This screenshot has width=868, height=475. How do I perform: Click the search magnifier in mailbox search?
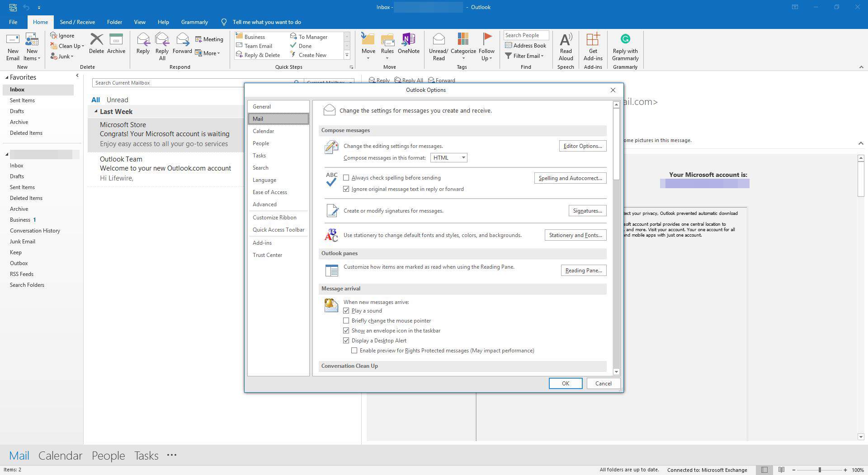point(297,83)
